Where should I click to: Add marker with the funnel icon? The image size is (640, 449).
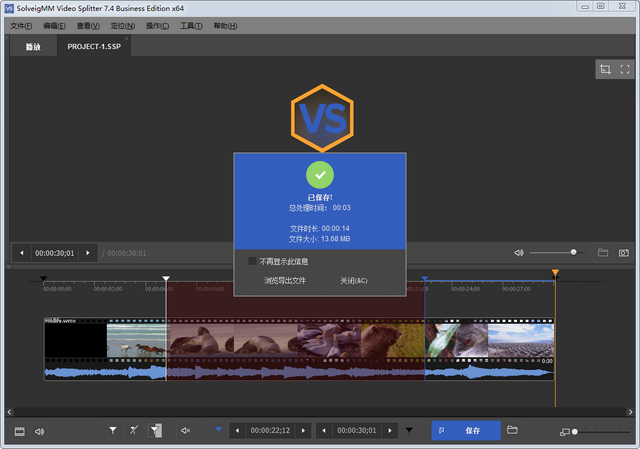(113, 430)
